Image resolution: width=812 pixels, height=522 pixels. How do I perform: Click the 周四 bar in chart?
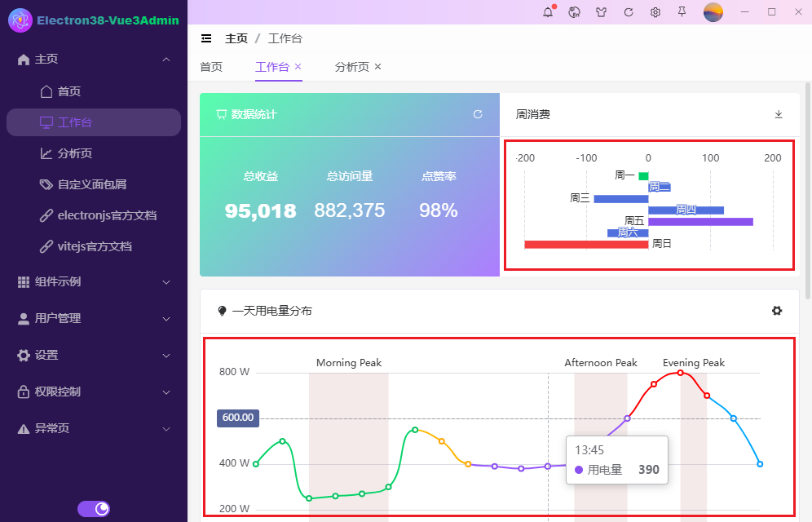pos(686,210)
